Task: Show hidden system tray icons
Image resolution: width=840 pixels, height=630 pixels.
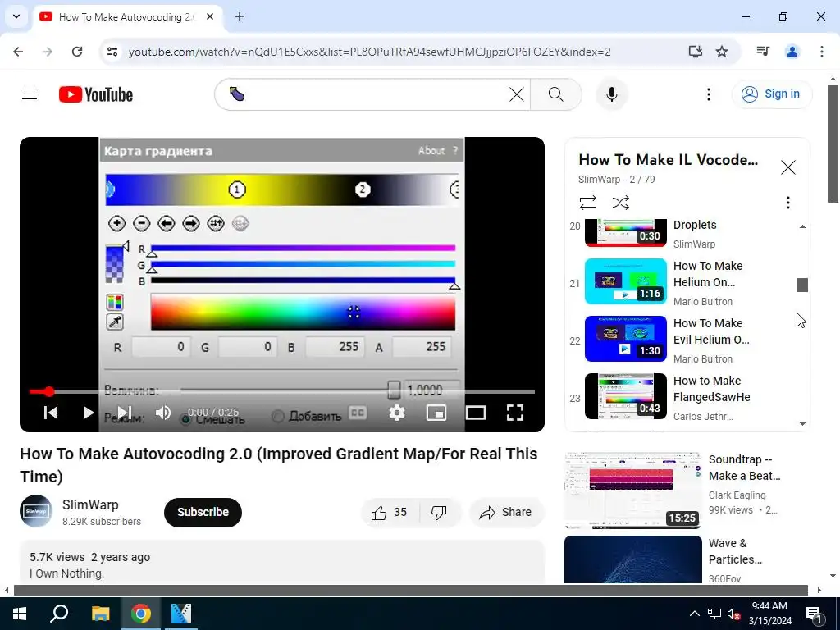Action: [694, 614]
